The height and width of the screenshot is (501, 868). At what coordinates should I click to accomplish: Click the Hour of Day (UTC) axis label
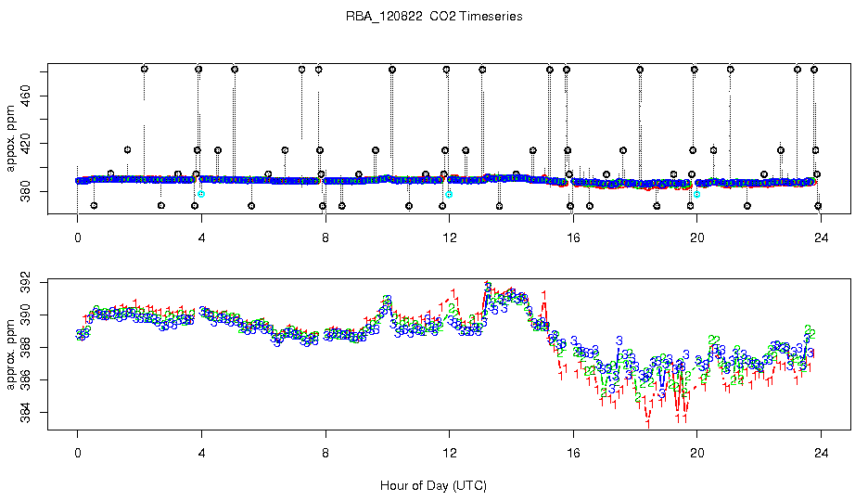(433, 486)
